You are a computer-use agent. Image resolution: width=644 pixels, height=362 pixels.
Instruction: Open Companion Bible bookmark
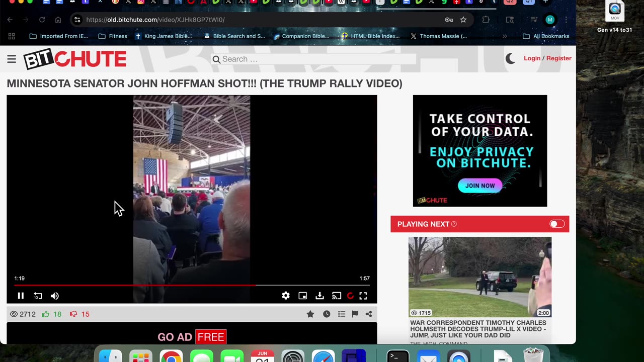tap(301, 36)
